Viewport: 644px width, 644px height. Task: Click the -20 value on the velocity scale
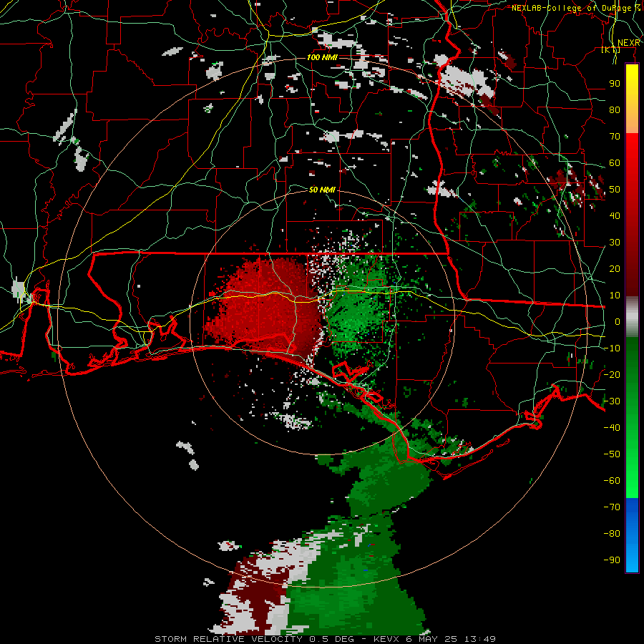click(612, 374)
